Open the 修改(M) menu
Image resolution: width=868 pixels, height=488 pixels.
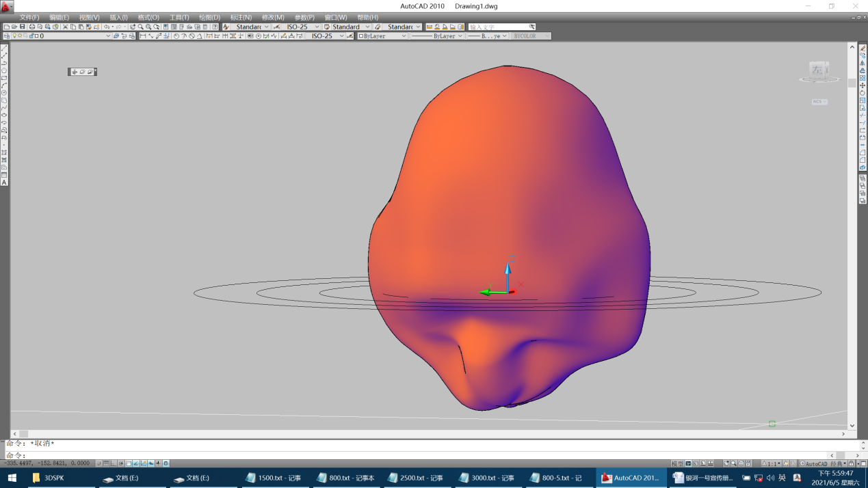coord(273,17)
